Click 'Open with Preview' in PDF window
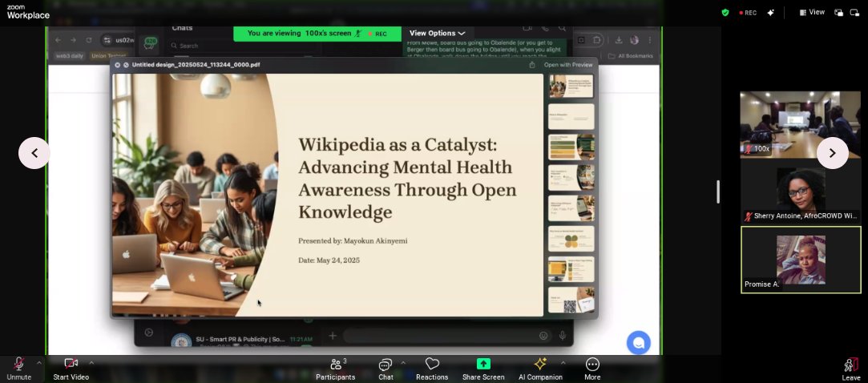The image size is (868, 383). pyautogui.click(x=568, y=65)
